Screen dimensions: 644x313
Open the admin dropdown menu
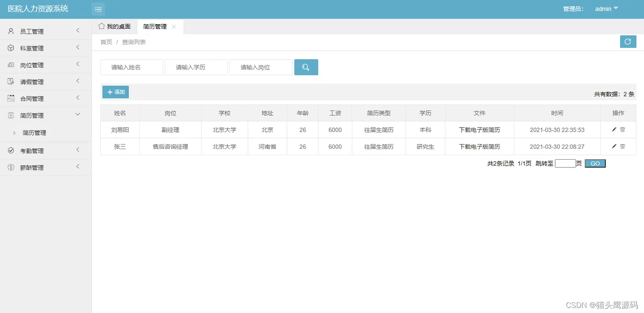click(x=606, y=9)
